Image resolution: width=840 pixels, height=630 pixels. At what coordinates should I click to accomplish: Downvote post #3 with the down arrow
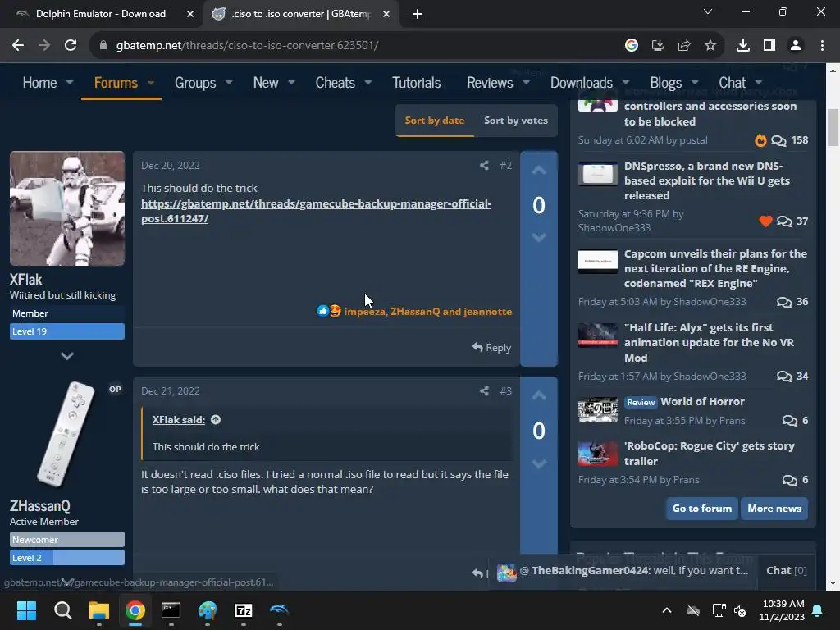click(x=539, y=463)
